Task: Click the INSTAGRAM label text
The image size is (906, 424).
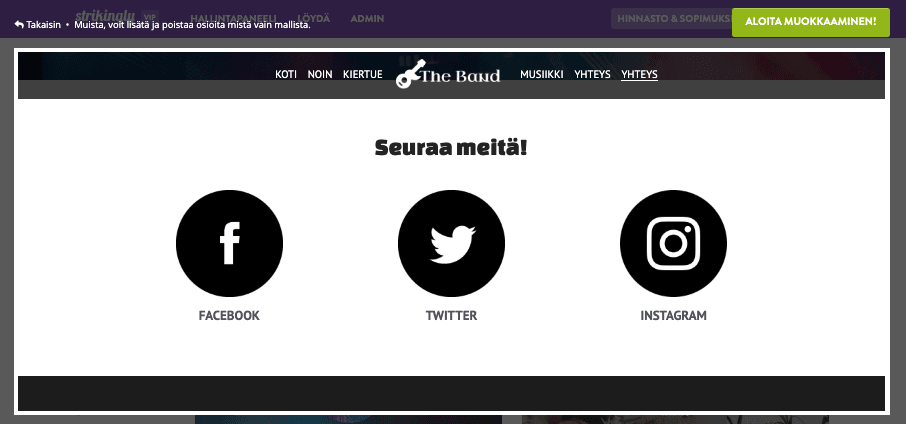Action: (x=673, y=315)
